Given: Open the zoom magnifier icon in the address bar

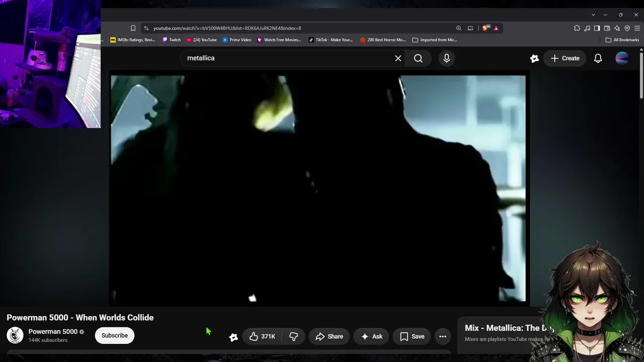Looking at the screenshot, I should tap(458, 28).
